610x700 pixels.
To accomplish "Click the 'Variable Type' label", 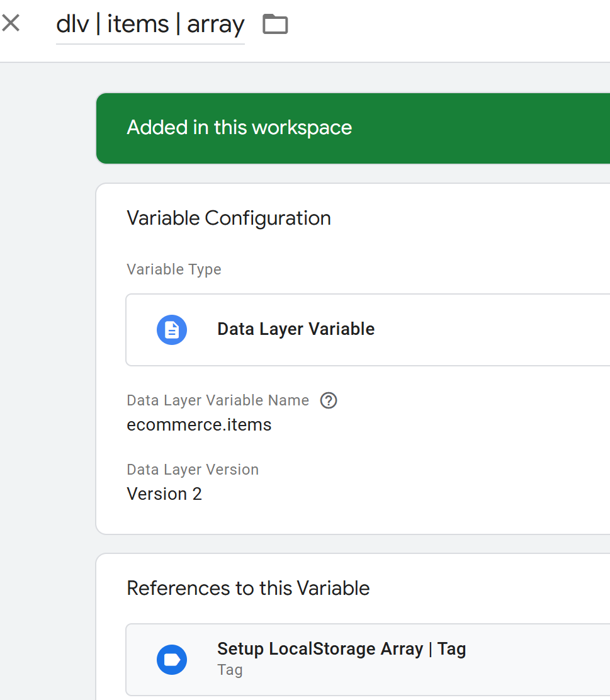I will [174, 269].
